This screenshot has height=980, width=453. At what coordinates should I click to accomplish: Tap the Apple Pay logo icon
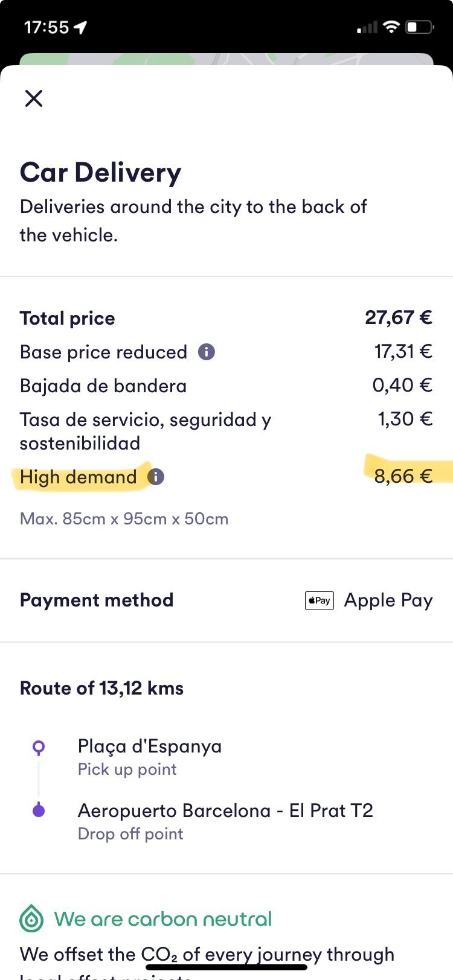coord(320,600)
